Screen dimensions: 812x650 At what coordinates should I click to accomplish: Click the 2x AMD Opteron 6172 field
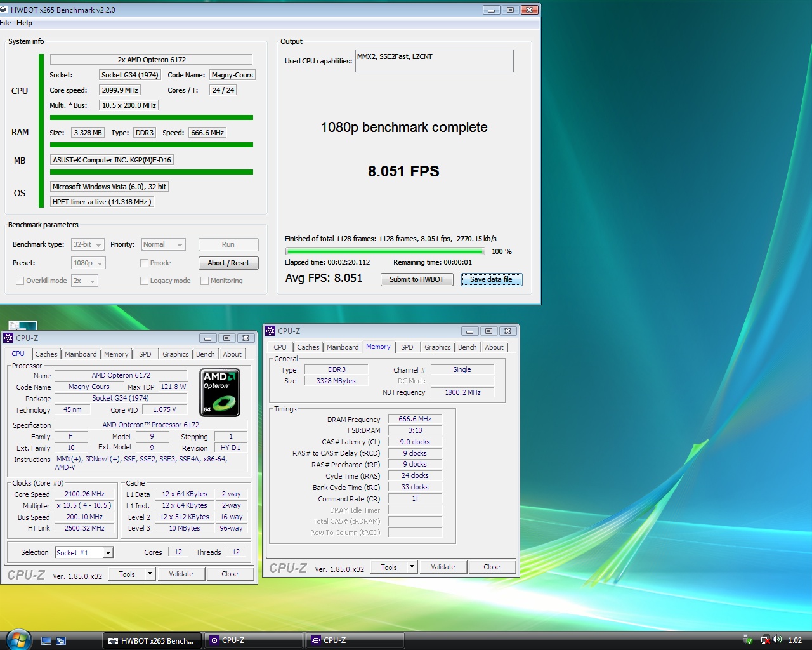tap(151, 60)
